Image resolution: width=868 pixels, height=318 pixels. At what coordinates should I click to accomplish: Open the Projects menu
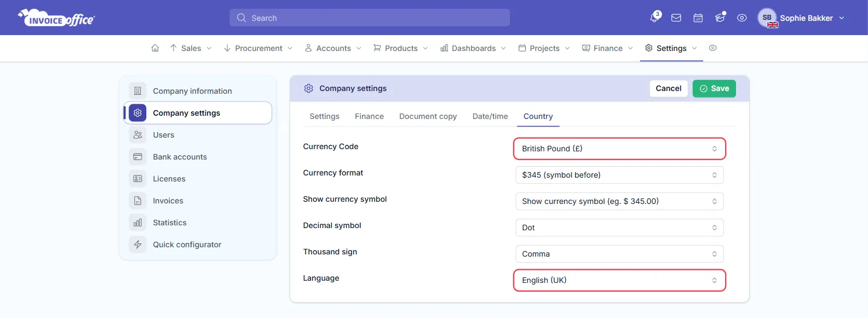[x=544, y=48]
